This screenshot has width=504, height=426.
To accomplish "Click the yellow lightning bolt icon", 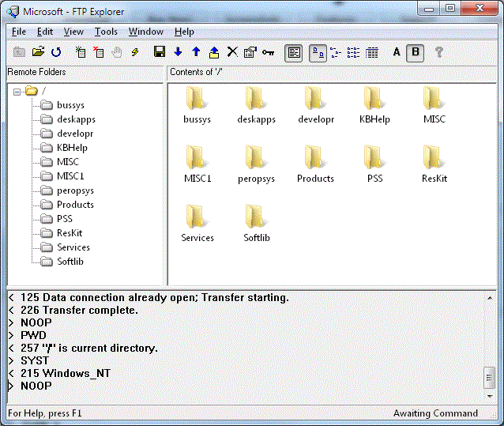I will (x=134, y=52).
